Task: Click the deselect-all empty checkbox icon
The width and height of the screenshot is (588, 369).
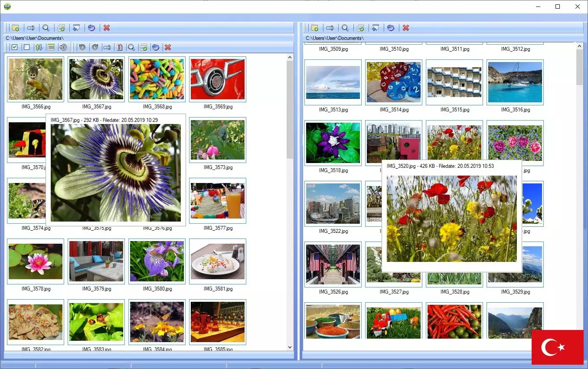Action: [26, 47]
